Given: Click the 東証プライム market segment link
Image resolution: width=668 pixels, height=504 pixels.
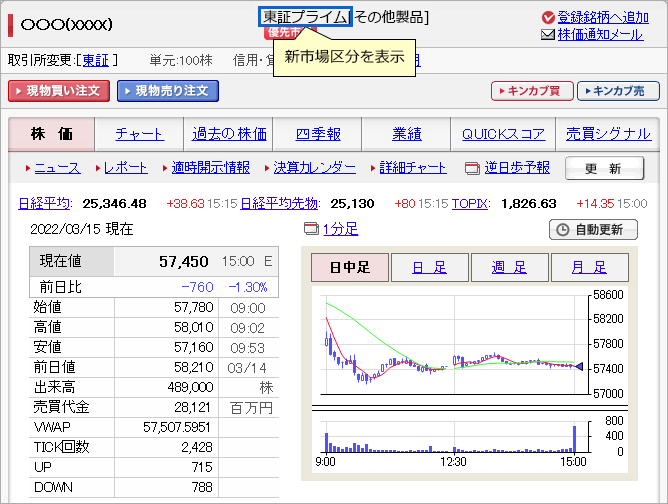Looking at the screenshot, I should tap(304, 17).
